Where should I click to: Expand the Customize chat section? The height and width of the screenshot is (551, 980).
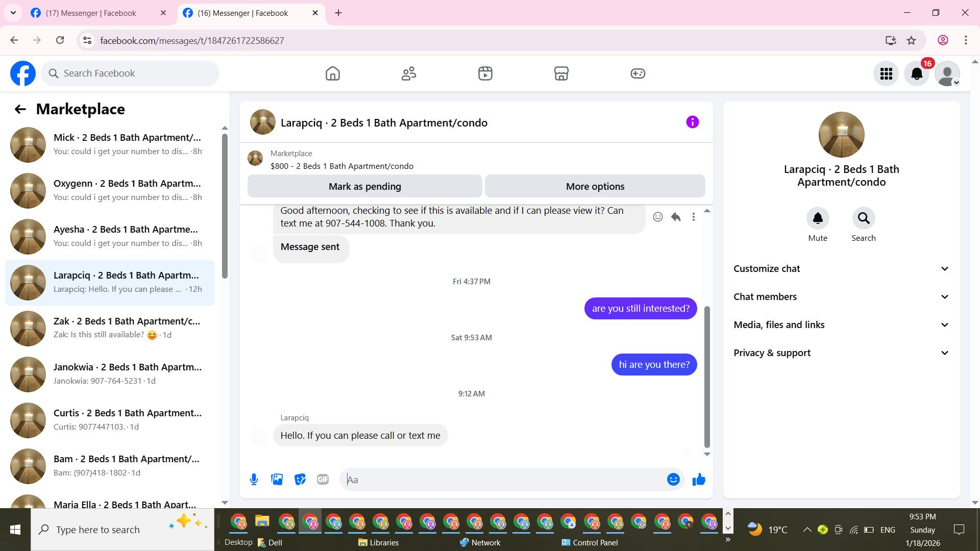pos(841,269)
